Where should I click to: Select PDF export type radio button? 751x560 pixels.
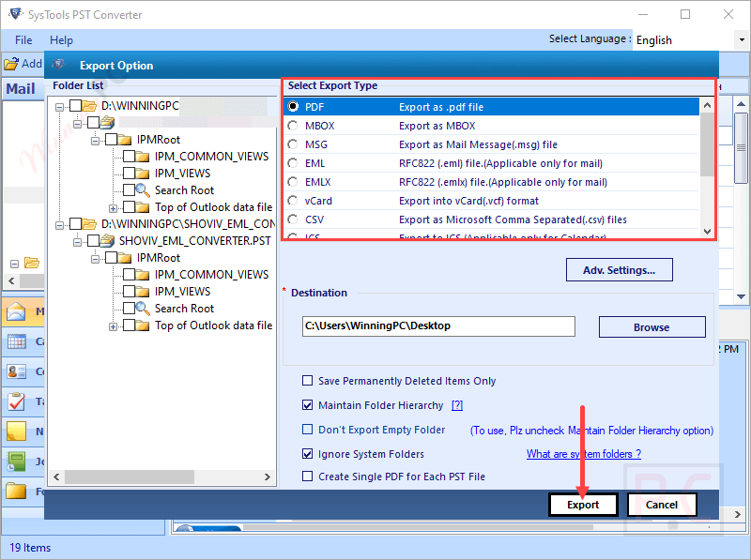(x=293, y=107)
